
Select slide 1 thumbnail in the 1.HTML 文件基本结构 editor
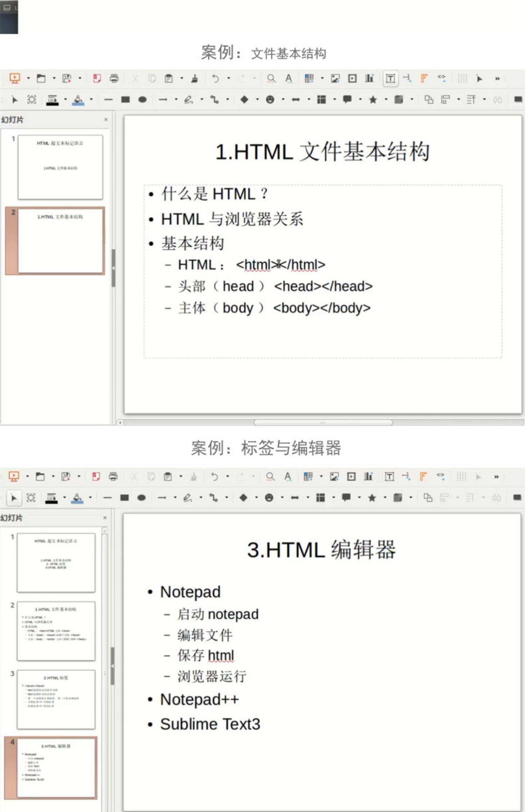[x=61, y=167]
